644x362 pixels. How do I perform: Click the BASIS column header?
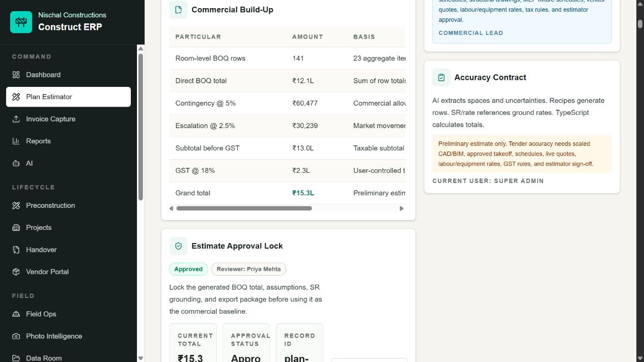(364, 37)
